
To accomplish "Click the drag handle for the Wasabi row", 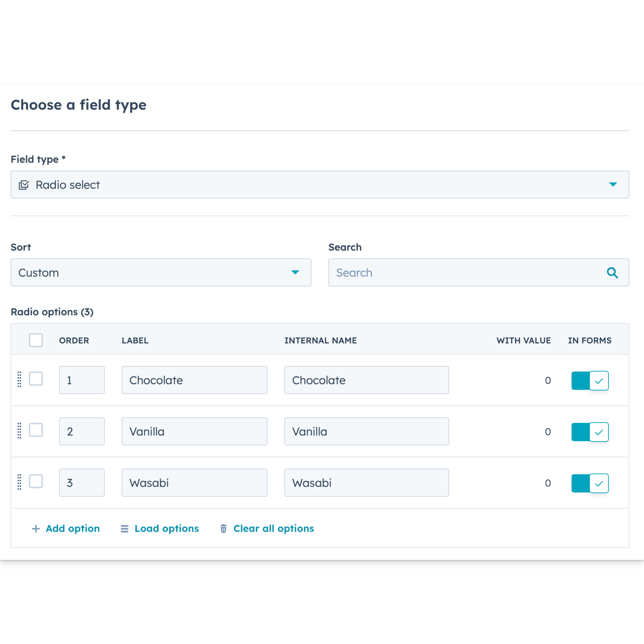I will tap(19, 482).
